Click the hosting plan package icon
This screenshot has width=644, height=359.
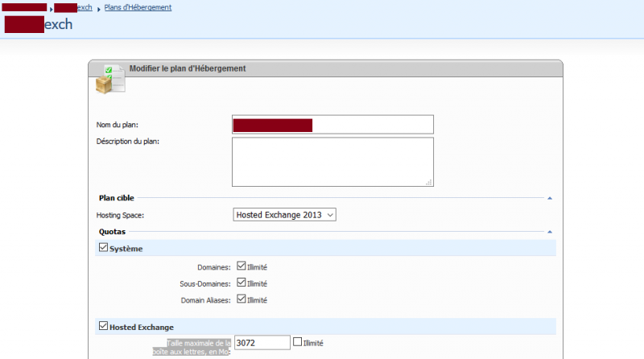(x=110, y=79)
